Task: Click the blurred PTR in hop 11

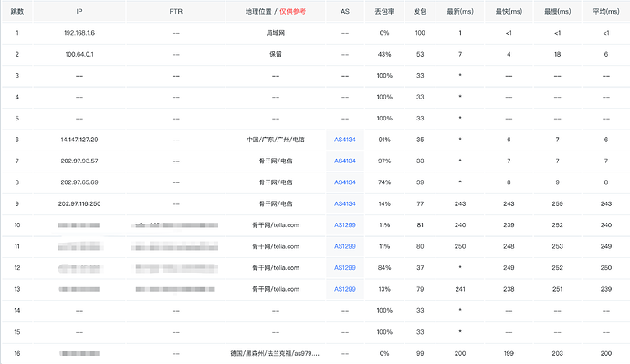Action: 175,246
